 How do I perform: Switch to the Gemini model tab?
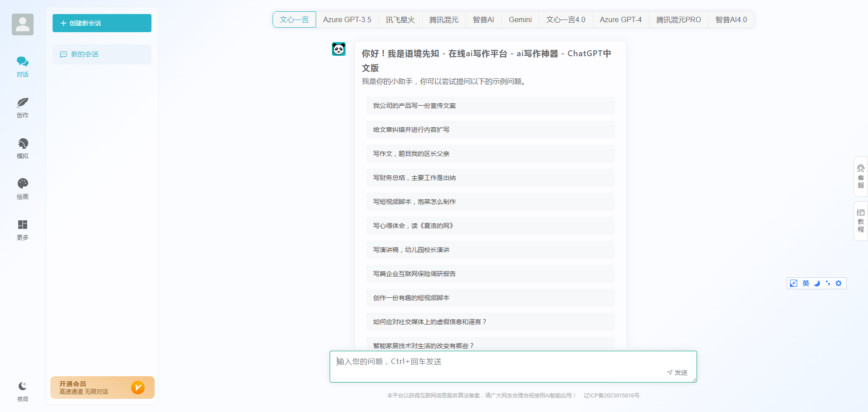(520, 19)
